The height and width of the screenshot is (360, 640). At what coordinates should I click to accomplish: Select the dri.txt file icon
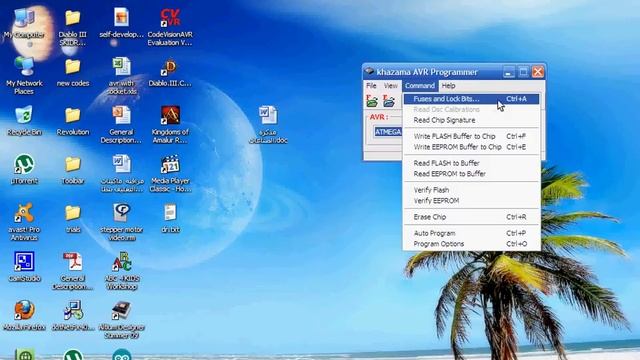[170, 218]
